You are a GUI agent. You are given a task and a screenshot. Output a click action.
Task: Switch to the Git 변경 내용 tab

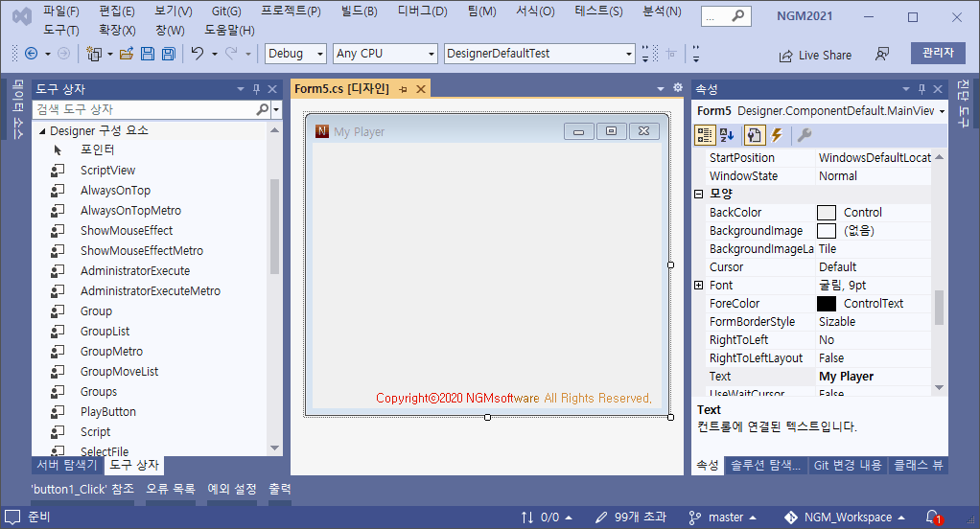(x=848, y=466)
